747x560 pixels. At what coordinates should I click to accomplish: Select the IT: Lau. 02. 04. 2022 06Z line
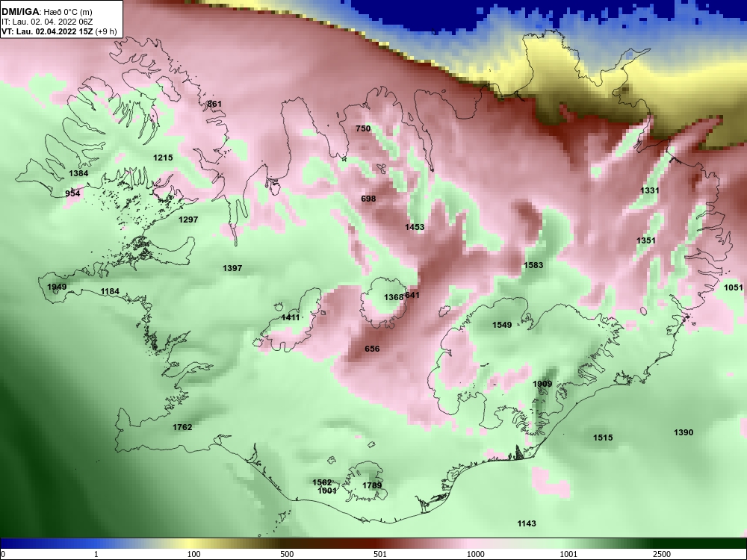pyautogui.click(x=46, y=22)
